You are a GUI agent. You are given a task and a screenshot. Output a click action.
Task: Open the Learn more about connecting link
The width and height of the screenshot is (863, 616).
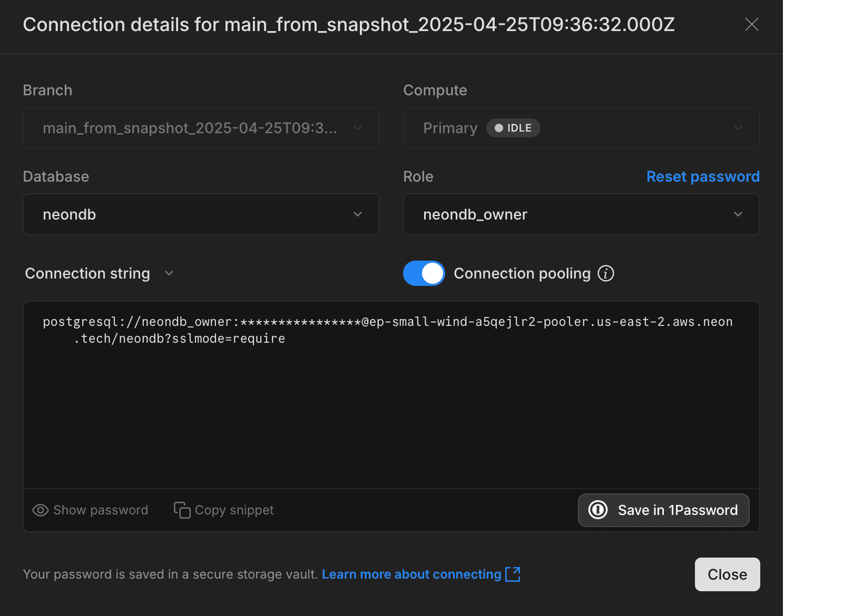coord(411,574)
